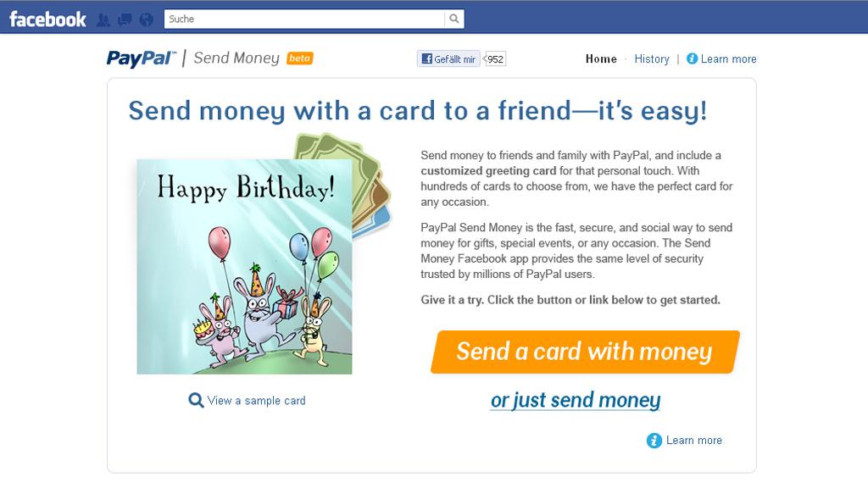Open the friend requests icon
Image resolution: width=868 pixels, height=488 pixels.
point(104,19)
